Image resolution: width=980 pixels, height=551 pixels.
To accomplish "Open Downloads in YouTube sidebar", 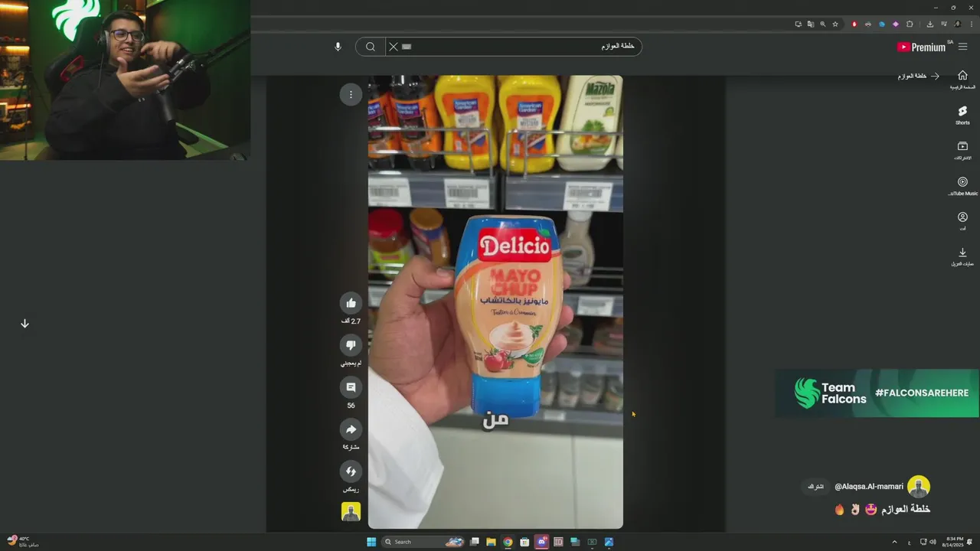I will [962, 256].
